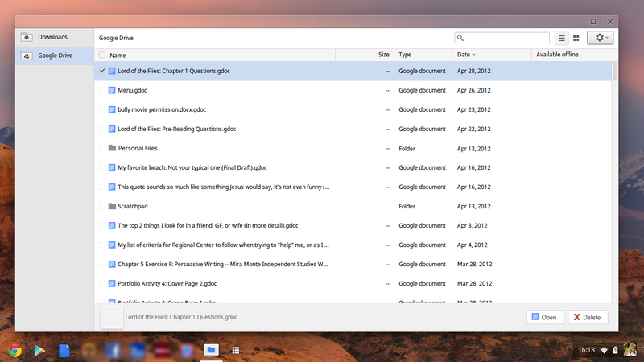
Task: Maximize the Files window
Action: 593,22
